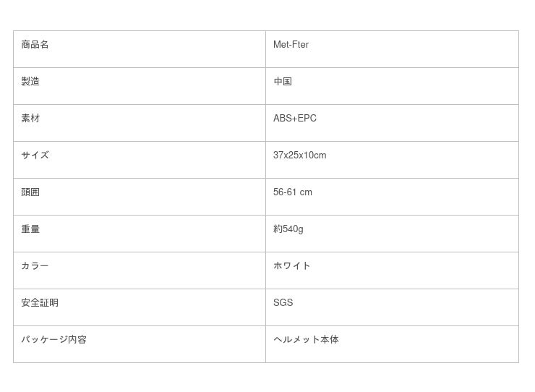Select the SGS certification value

[x=283, y=303]
